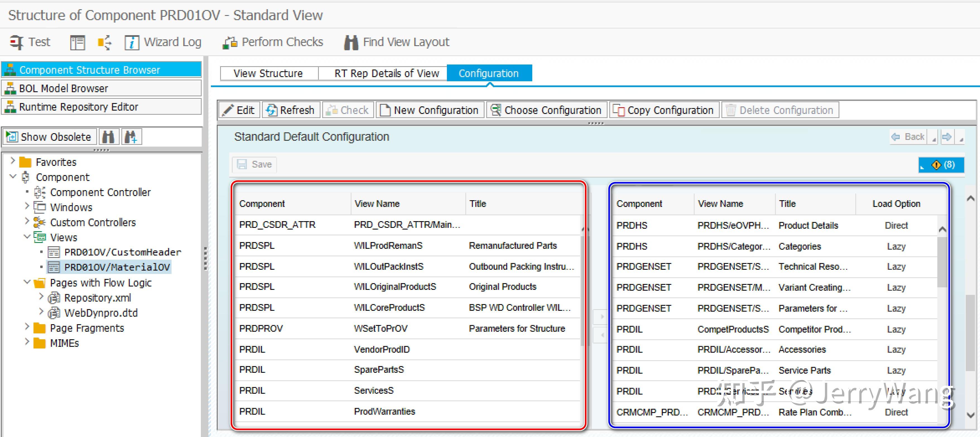
Task: Click the Copy Configuration button
Action: [664, 110]
